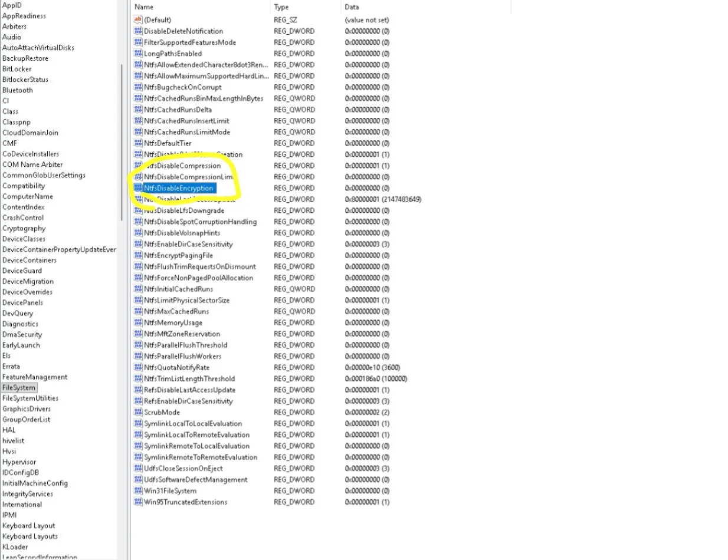The width and height of the screenshot is (728, 560).
Task: Select the FileSystem key in tree
Action: click(19, 388)
